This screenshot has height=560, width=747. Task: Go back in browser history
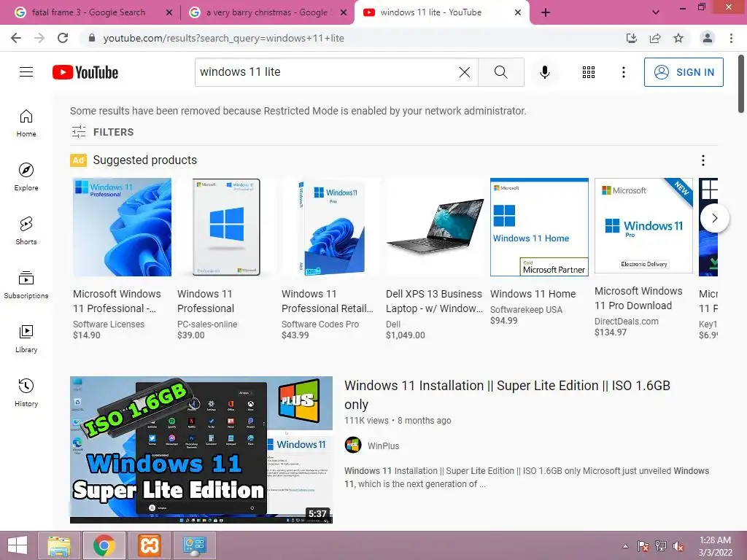(16, 38)
